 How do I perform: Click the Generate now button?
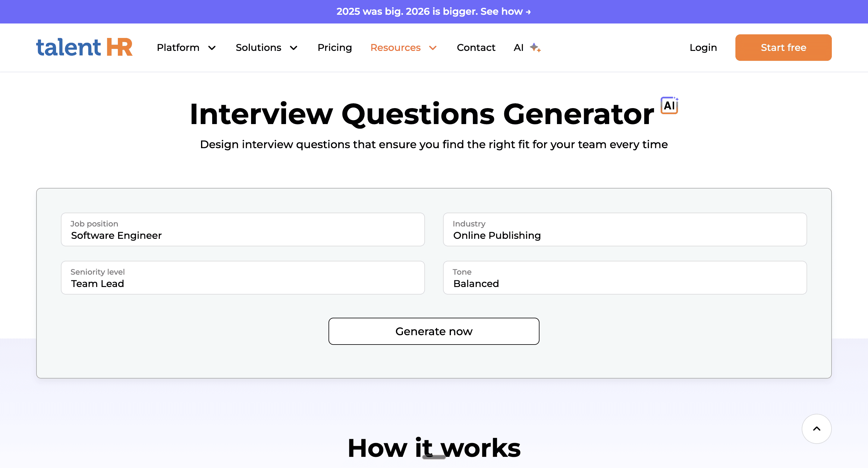pyautogui.click(x=434, y=331)
